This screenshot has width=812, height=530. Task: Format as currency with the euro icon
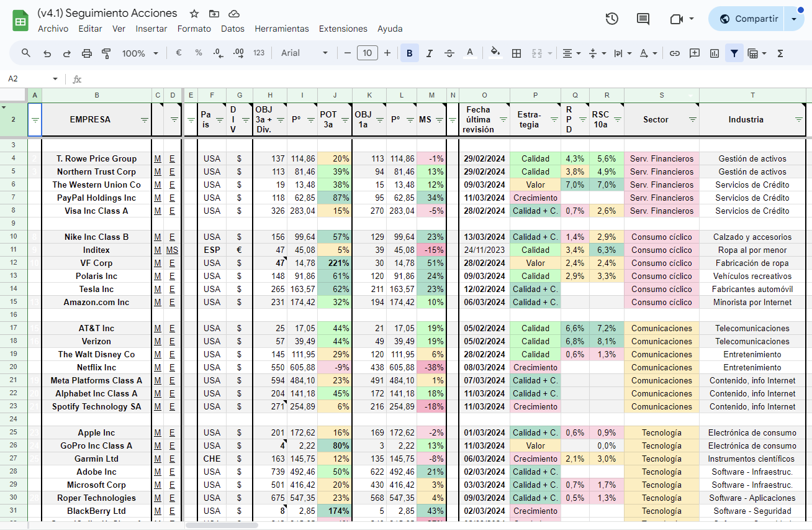click(x=179, y=53)
